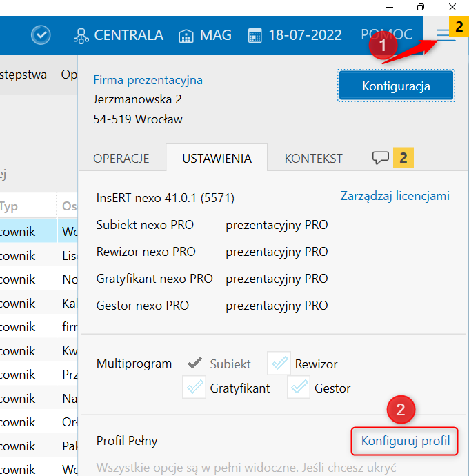Click the Subiekt multiprogram checkmark
The height and width of the screenshot is (476, 469).
(x=194, y=363)
